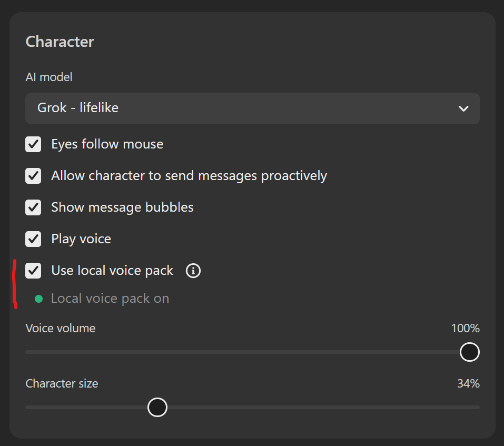Viewport: 504px width, 446px height.
Task: Click the Character size slider handle
Action: pyautogui.click(x=157, y=407)
